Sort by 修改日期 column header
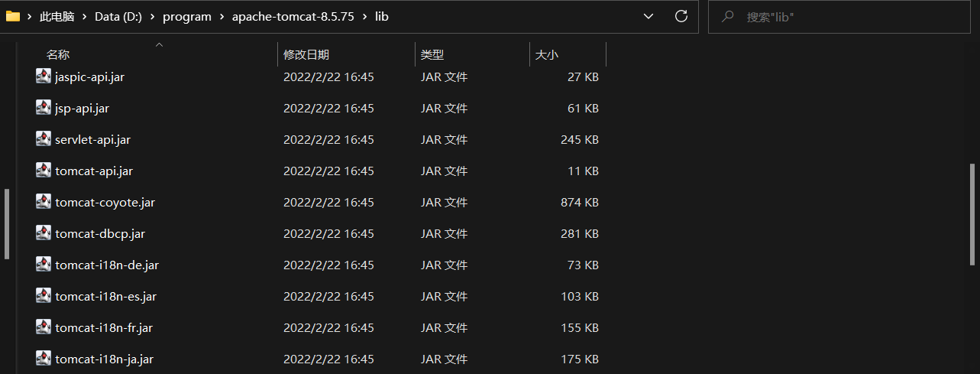Viewport: 980px width, 374px height. [306, 55]
